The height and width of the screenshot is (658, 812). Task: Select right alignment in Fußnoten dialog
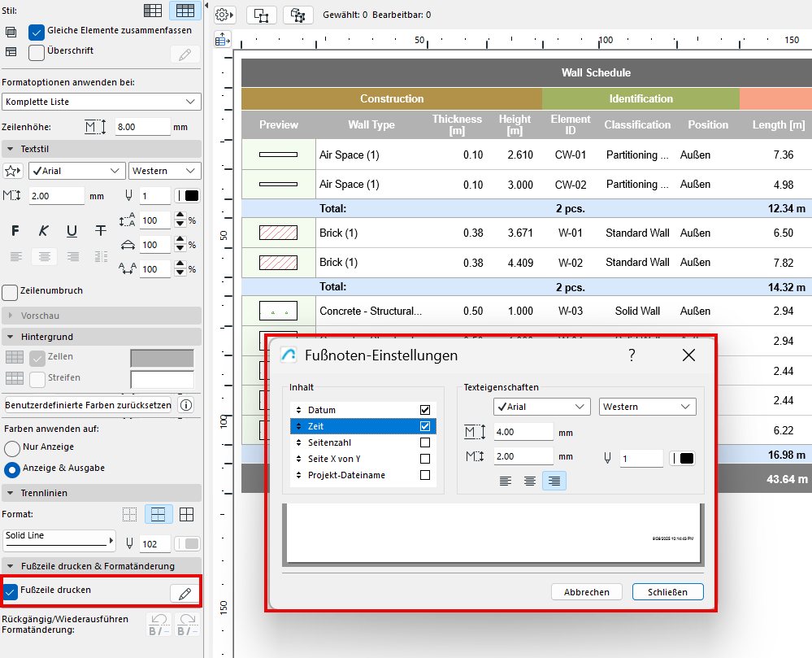click(x=554, y=481)
